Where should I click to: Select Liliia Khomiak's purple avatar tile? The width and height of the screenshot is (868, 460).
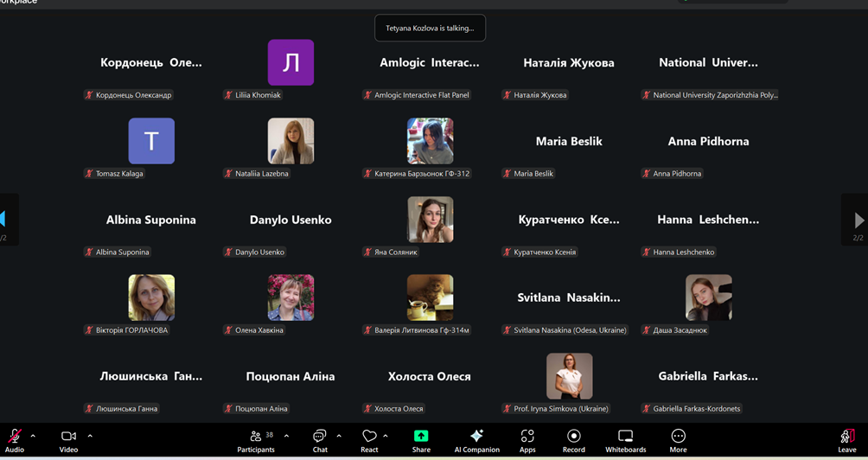(x=290, y=62)
